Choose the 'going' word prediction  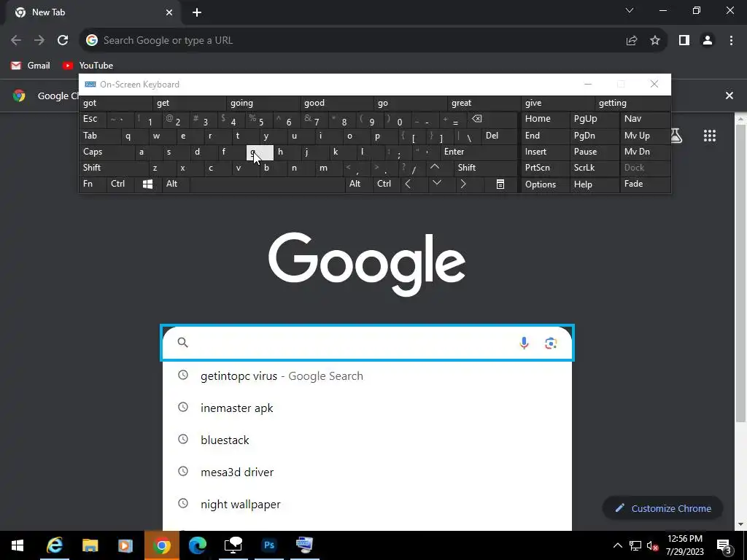pyautogui.click(x=263, y=103)
